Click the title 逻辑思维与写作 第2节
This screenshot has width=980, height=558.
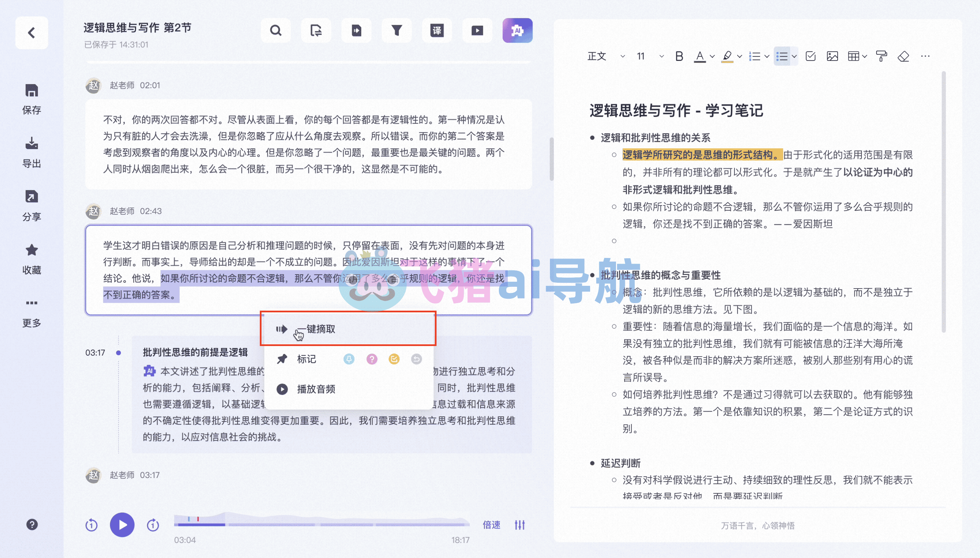tap(137, 28)
